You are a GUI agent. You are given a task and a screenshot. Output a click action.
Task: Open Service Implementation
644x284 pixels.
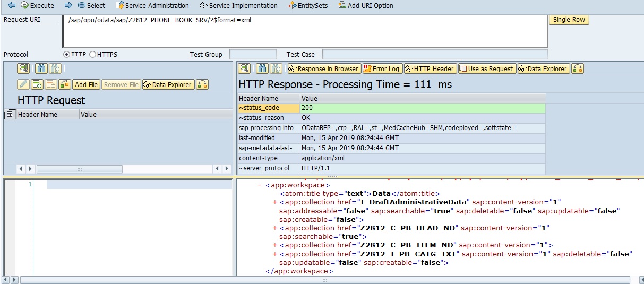click(238, 5)
